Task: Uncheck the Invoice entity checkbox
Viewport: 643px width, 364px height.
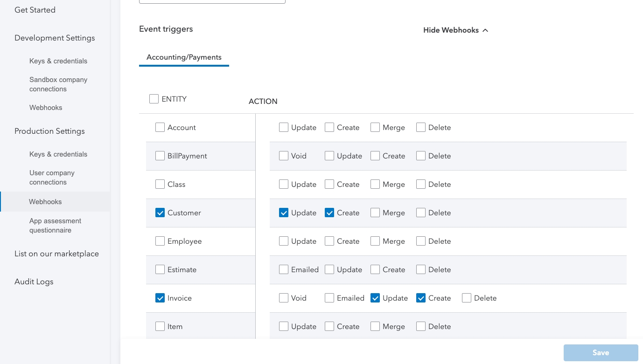Action: coord(160,298)
